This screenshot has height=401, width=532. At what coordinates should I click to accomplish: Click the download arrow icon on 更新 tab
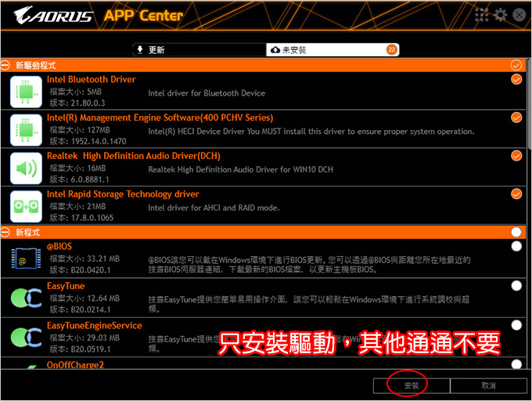[140, 50]
